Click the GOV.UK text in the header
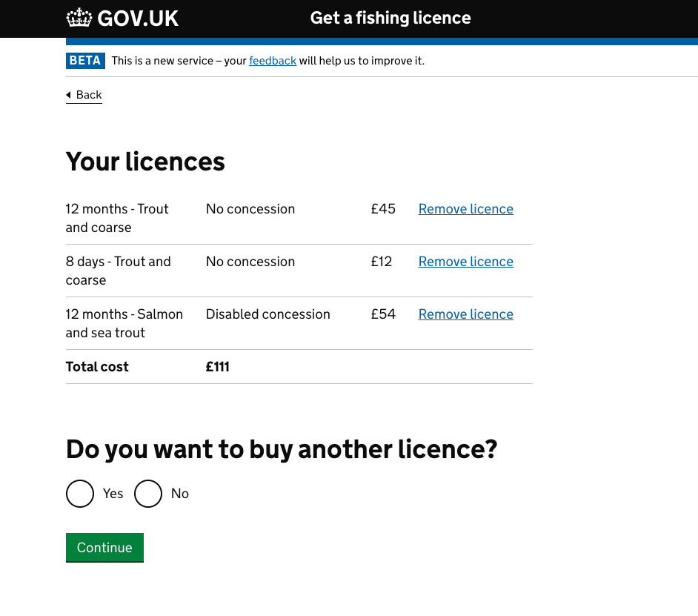This screenshot has height=616, width=698. [139, 18]
